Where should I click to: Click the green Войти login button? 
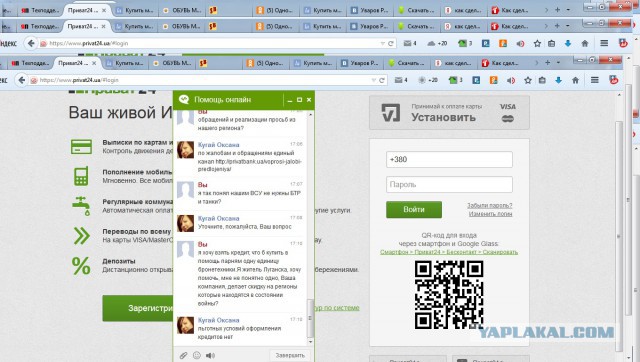click(x=414, y=209)
